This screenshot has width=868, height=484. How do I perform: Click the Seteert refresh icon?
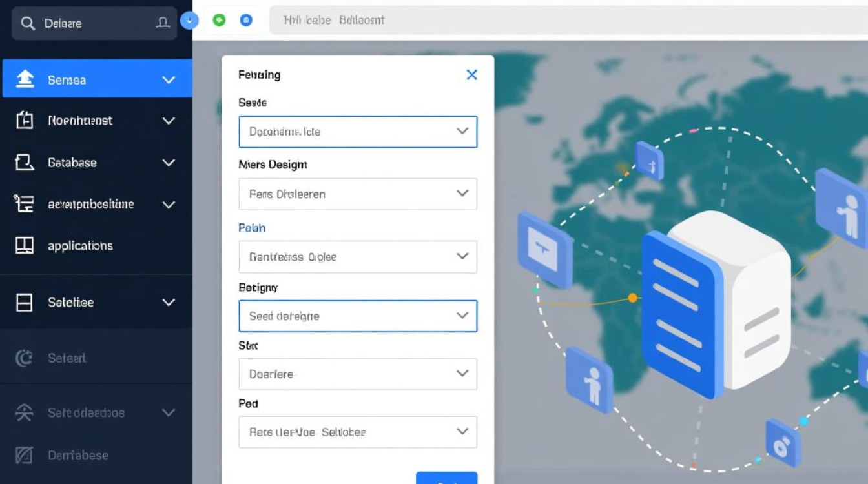point(24,358)
